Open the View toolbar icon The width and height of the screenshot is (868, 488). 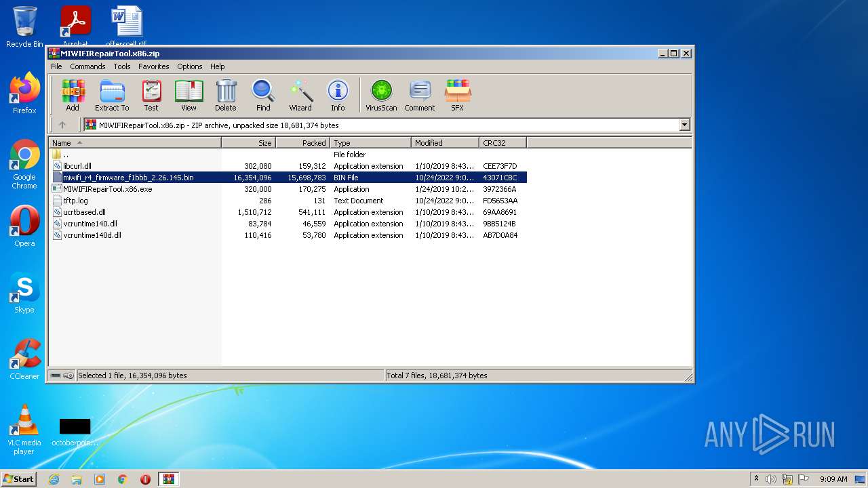[189, 95]
